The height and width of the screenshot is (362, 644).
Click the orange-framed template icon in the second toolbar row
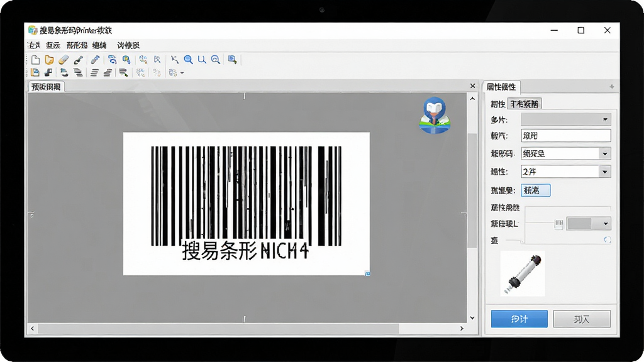35,73
